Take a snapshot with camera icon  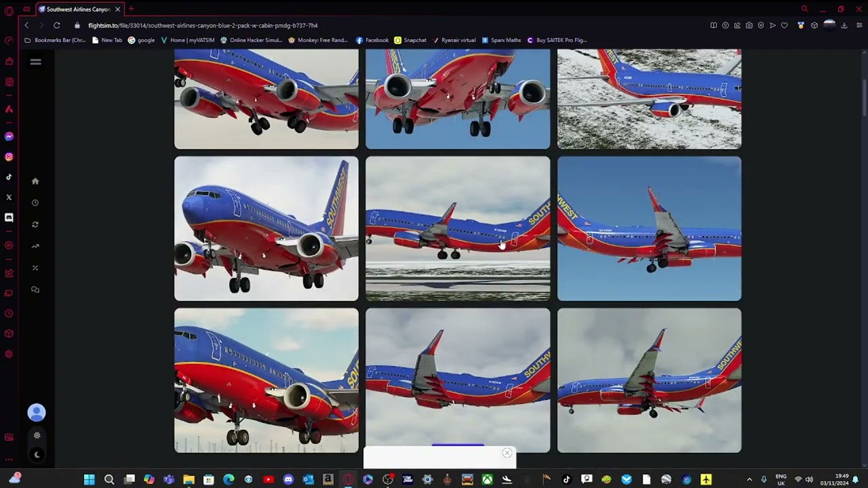749,25
